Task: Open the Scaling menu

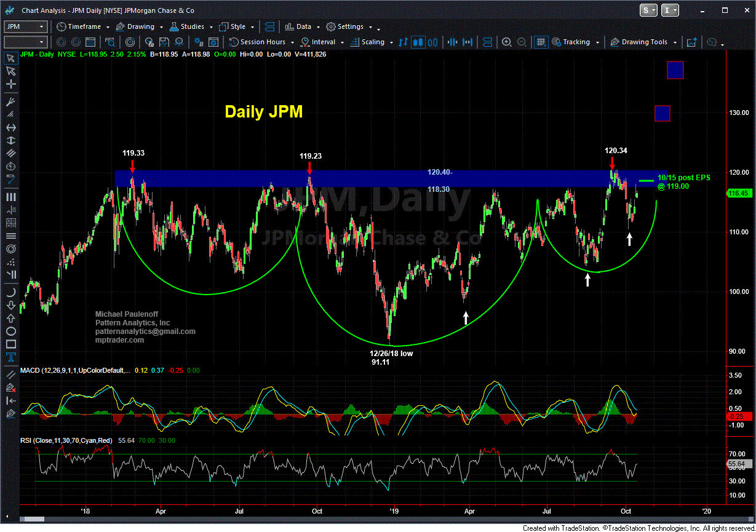Action: click(x=371, y=42)
